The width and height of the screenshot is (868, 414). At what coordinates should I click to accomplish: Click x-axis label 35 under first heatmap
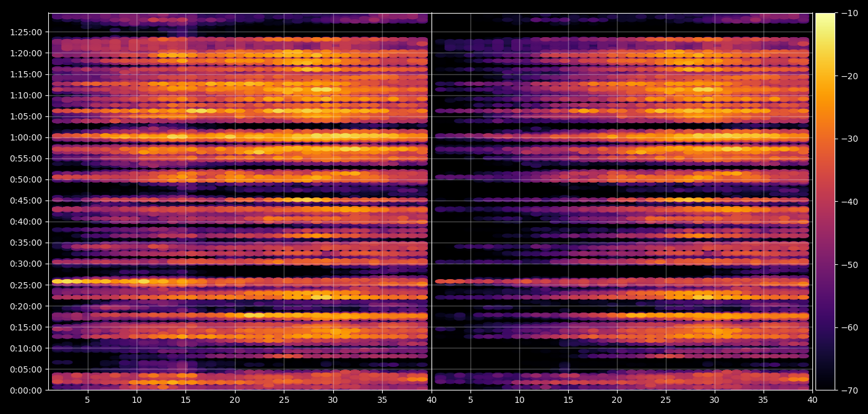click(382, 400)
